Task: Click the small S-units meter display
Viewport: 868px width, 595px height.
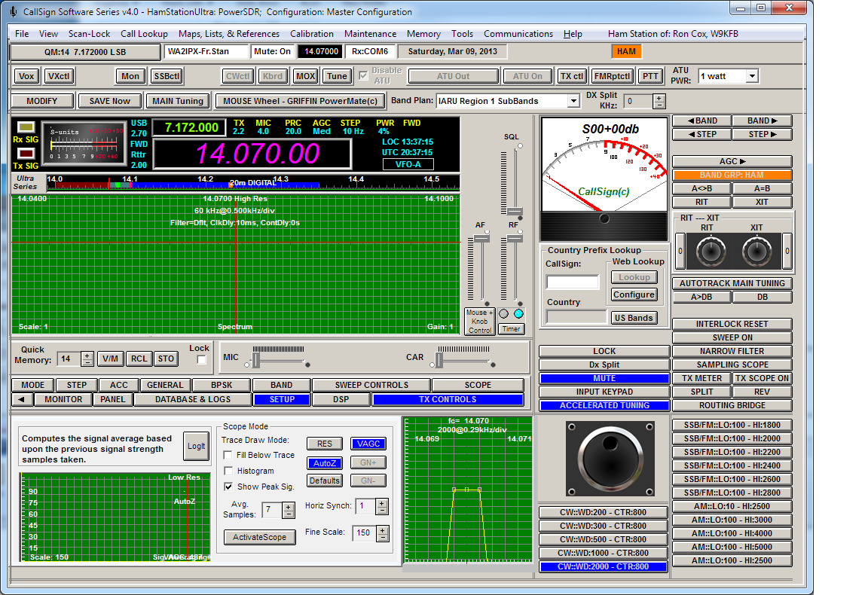Action: coord(84,144)
